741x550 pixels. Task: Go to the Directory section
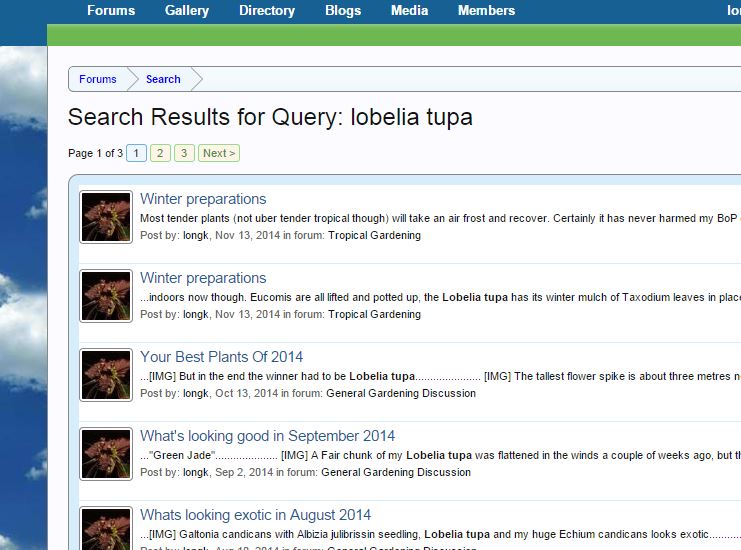coord(266,11)
